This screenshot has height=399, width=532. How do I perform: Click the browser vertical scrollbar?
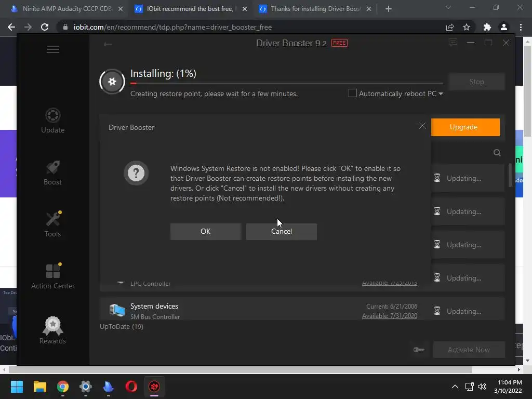pyautogui.click(x=527, y=91)
